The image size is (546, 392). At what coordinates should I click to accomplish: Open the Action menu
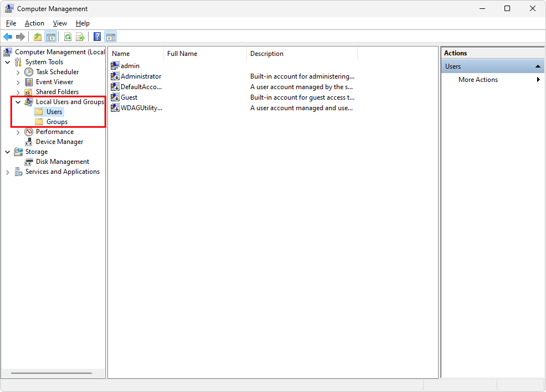tap(34, 23)
